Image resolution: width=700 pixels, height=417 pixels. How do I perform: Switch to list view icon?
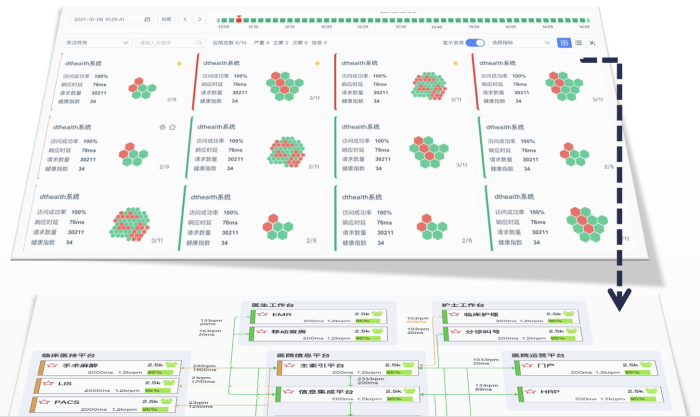pyautogui.click(x=579, y=43)
